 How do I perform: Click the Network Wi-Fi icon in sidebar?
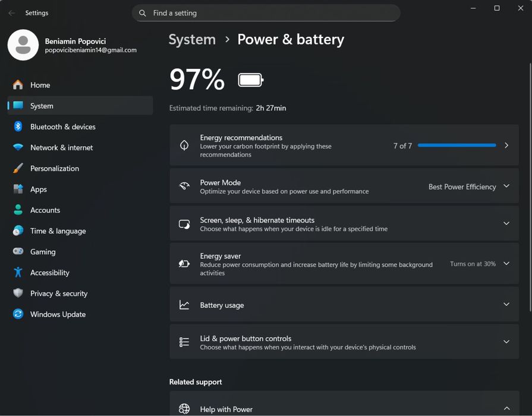coord(18,147)
